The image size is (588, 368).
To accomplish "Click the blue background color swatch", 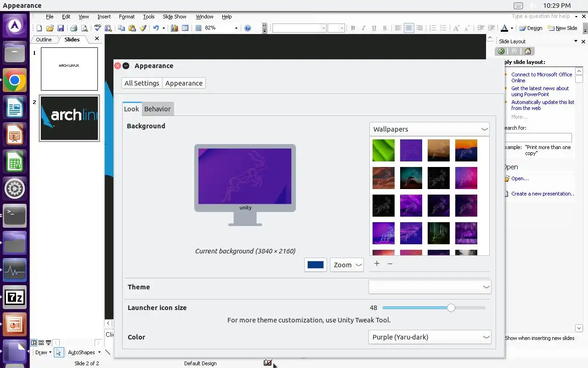I will (x=316, y=265).
